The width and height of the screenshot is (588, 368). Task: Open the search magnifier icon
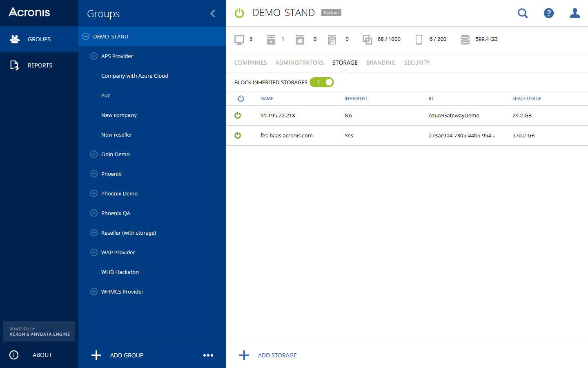pos(523,13)
